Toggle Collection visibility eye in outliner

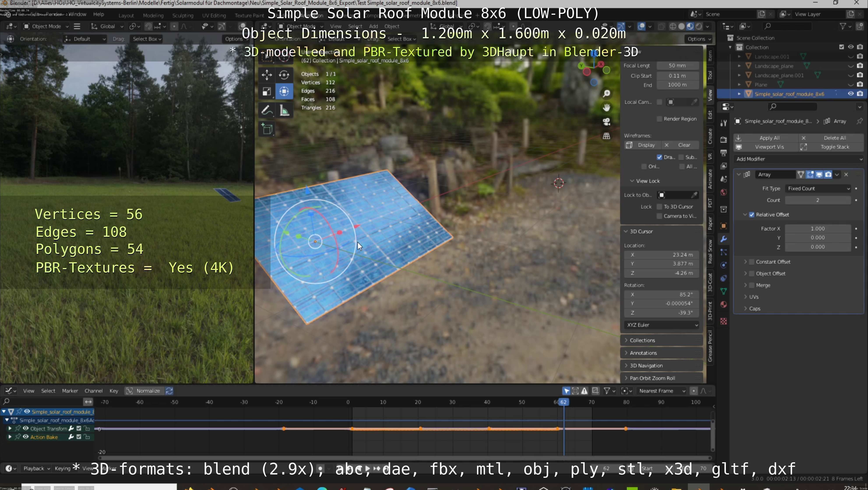click(x=850, y=47)
